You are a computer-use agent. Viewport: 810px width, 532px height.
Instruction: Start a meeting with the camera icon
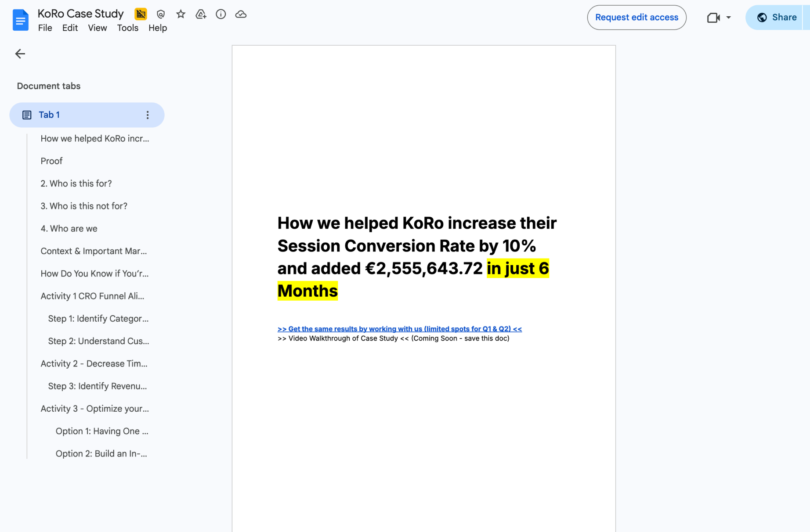pos(713,18)
